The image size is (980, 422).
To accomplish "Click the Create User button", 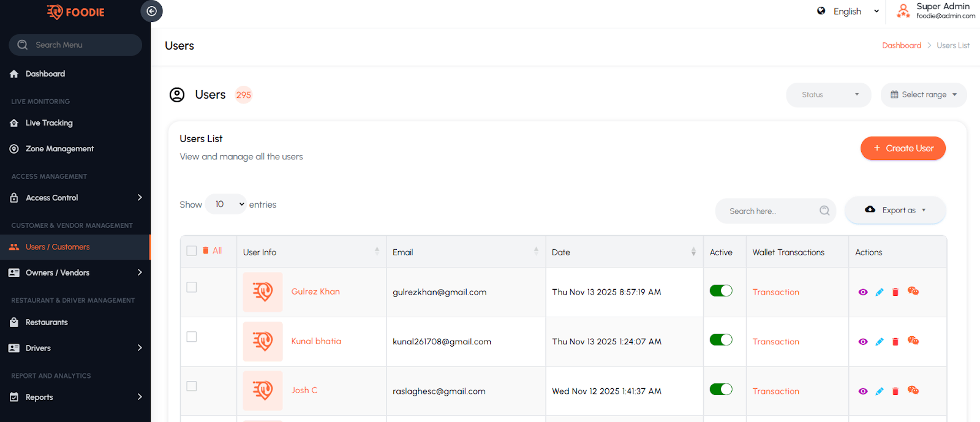I will [x=903, y=148].
